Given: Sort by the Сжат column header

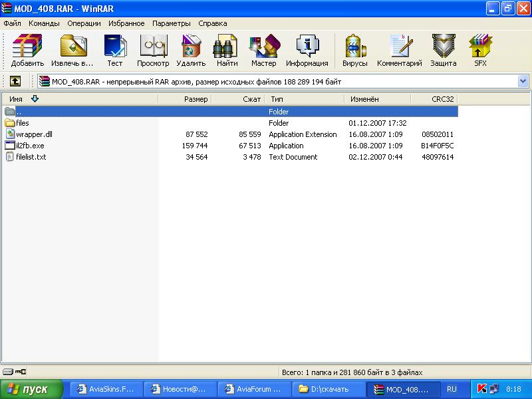Looking at the screenshot, I should pyautogui.click(x=238, y=99).
